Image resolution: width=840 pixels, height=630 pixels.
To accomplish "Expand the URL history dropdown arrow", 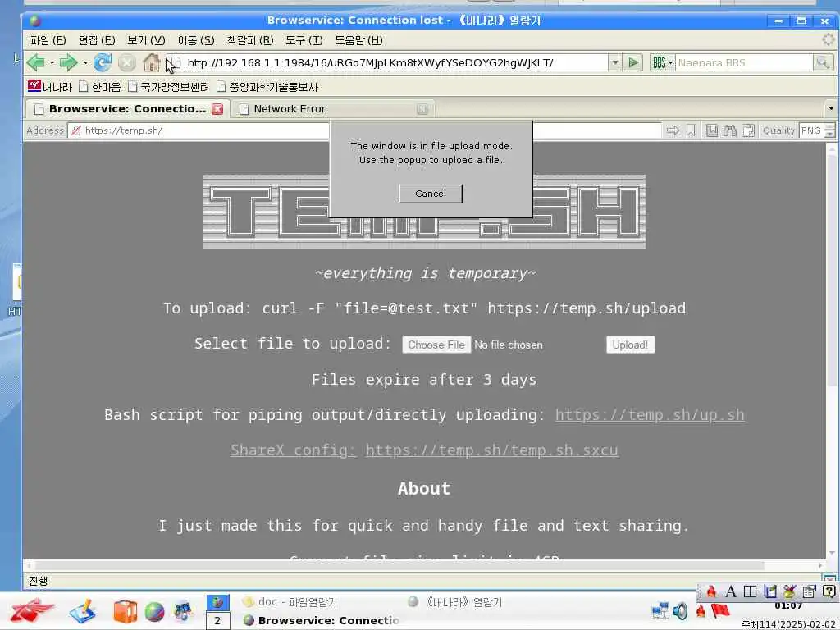I will point(615,62).
